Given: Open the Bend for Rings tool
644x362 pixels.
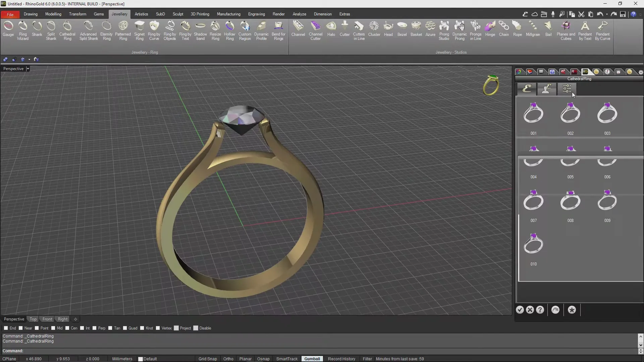Looking at the screenshot, I should (278, 31).
